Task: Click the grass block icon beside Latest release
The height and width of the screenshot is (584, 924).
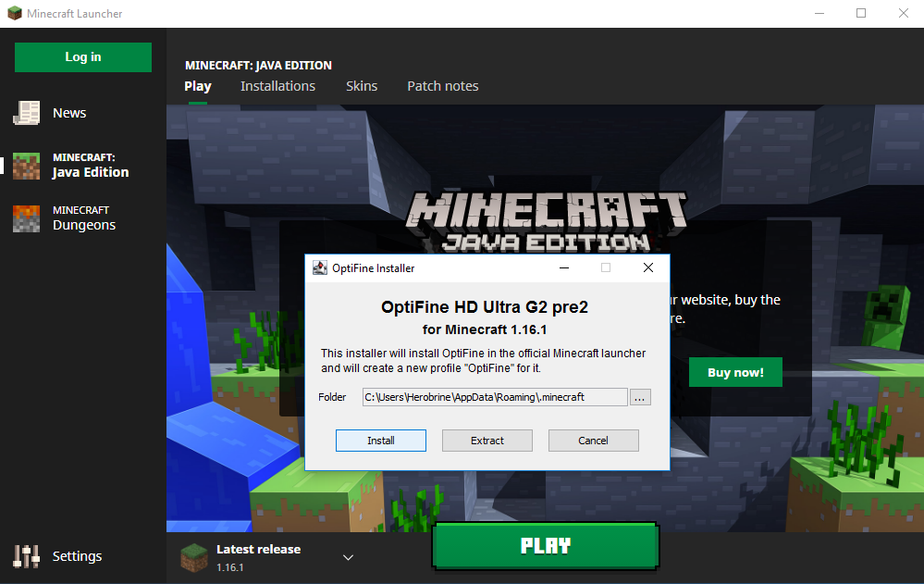Action: coord(194,558)
